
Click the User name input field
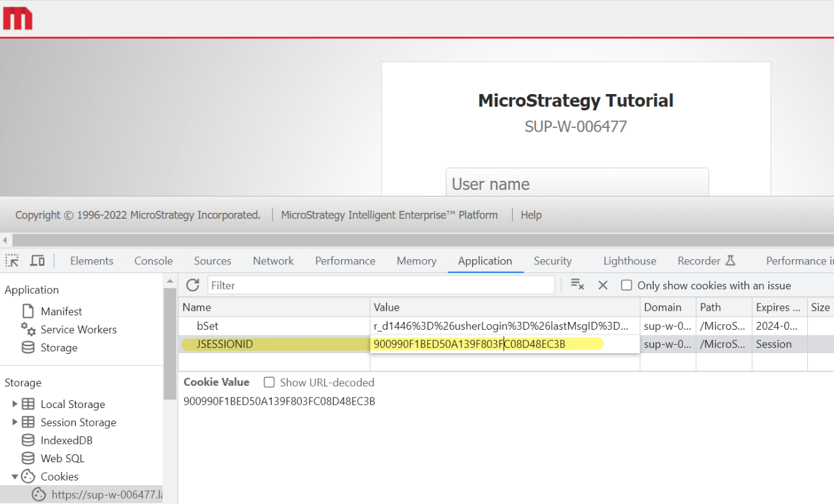(x=577, y=183)
